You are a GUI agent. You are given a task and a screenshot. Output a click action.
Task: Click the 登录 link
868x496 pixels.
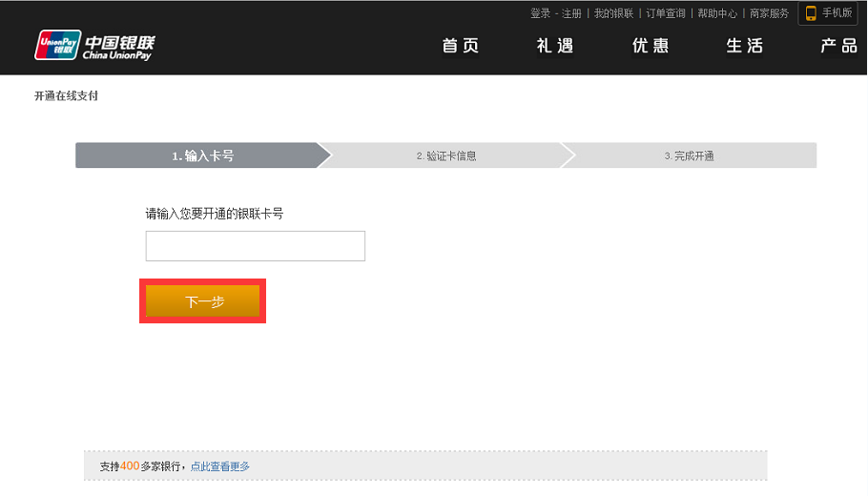(540, 13)
